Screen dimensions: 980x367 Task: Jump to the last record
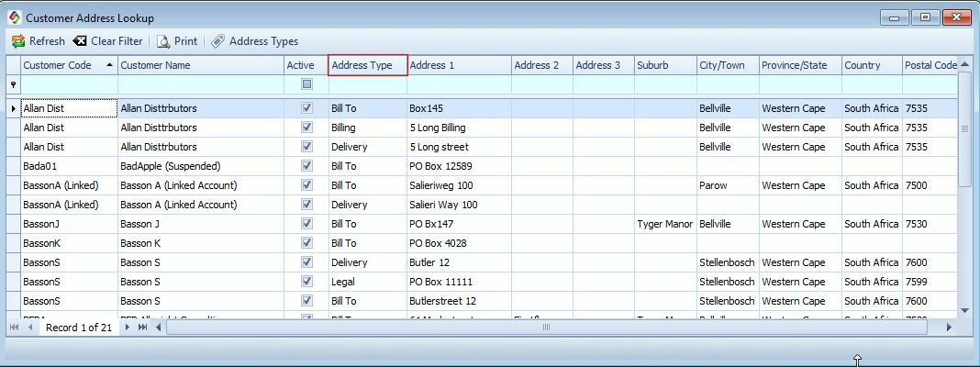pyautogui.click(x=142, y=328)
